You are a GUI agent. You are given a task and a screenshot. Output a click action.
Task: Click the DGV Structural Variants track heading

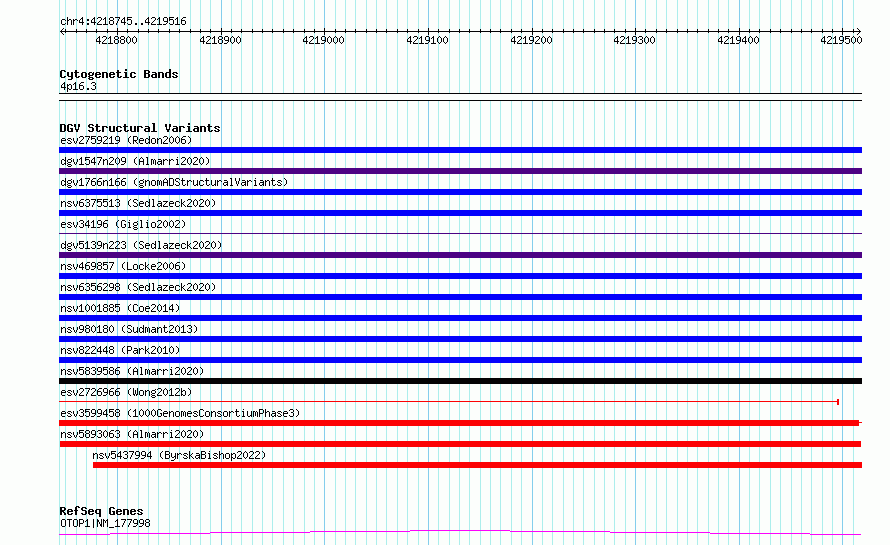(140, 128)
